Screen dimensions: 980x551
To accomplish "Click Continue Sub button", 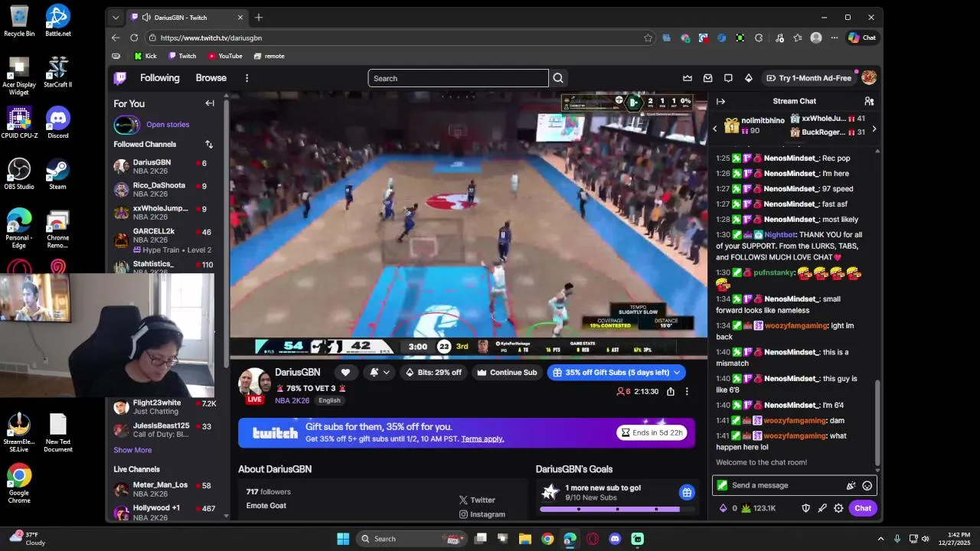I will pyautogui.click(x=507, y=373).
